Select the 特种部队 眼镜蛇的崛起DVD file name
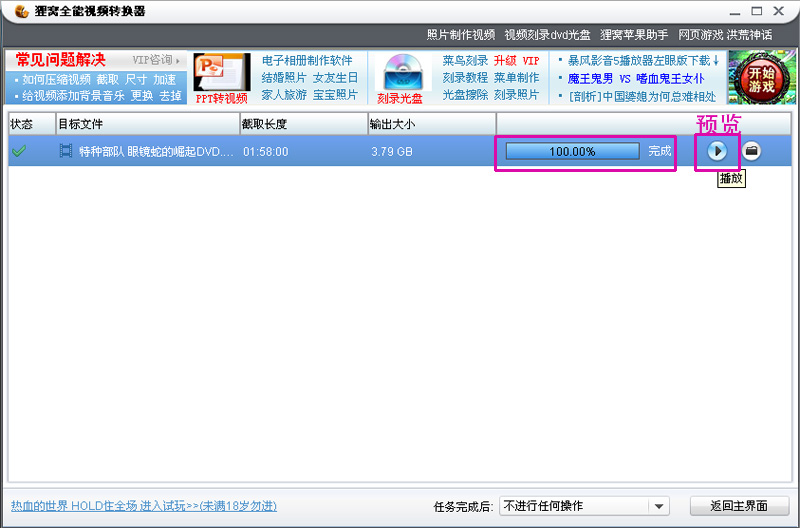This screenshot has width=800, height=528. click(156, 152)
